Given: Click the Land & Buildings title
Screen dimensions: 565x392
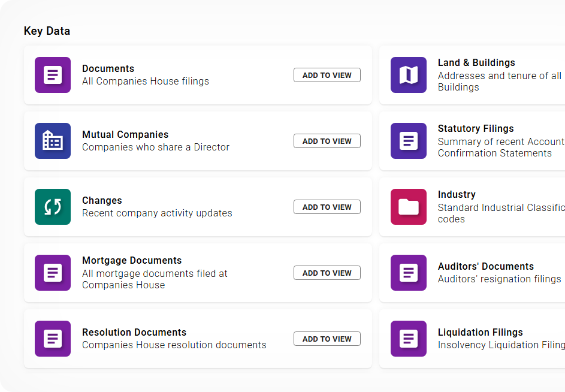Looking at the screenshot, I should click(476, 62).
